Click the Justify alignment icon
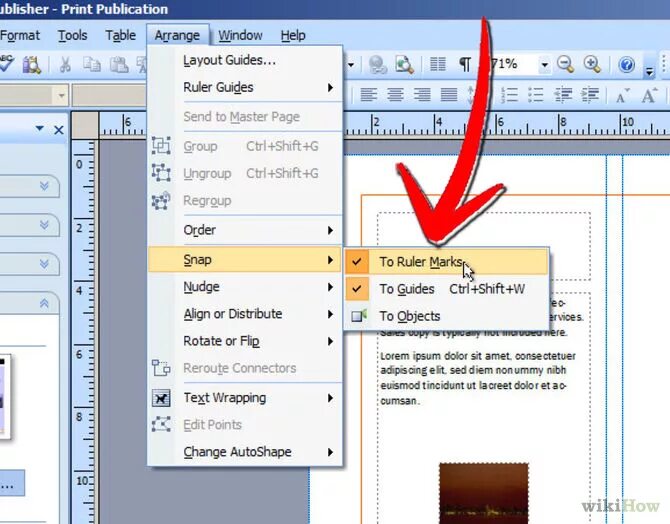This screenshot has height=524, width=670. point(449,94)
